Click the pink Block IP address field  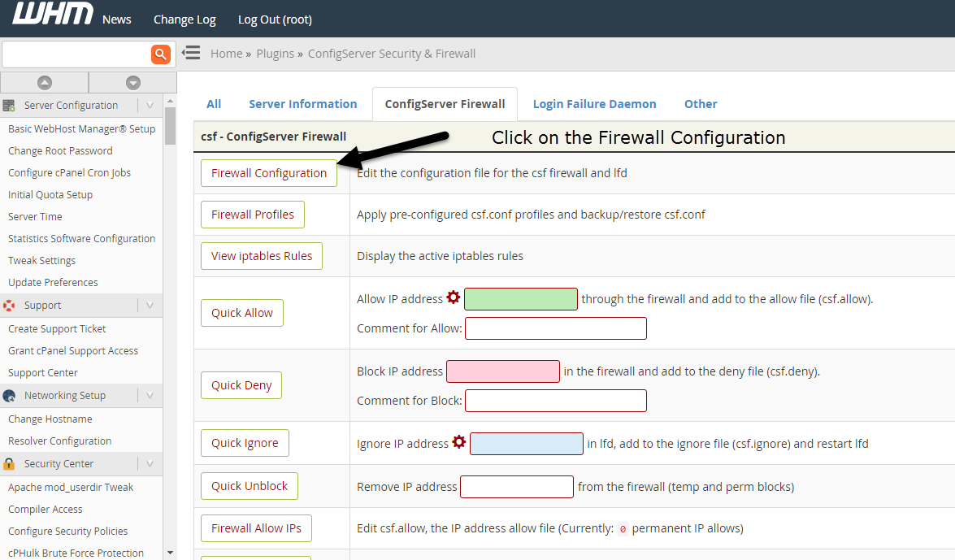coord(503,371)
